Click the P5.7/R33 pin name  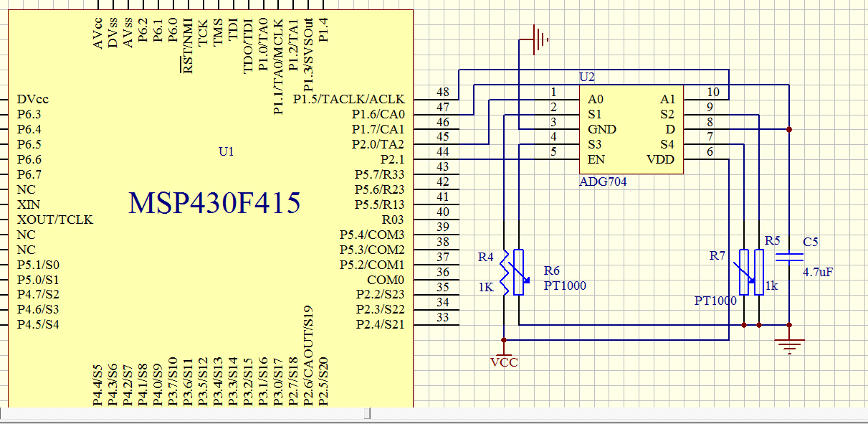tap(380, 174)
